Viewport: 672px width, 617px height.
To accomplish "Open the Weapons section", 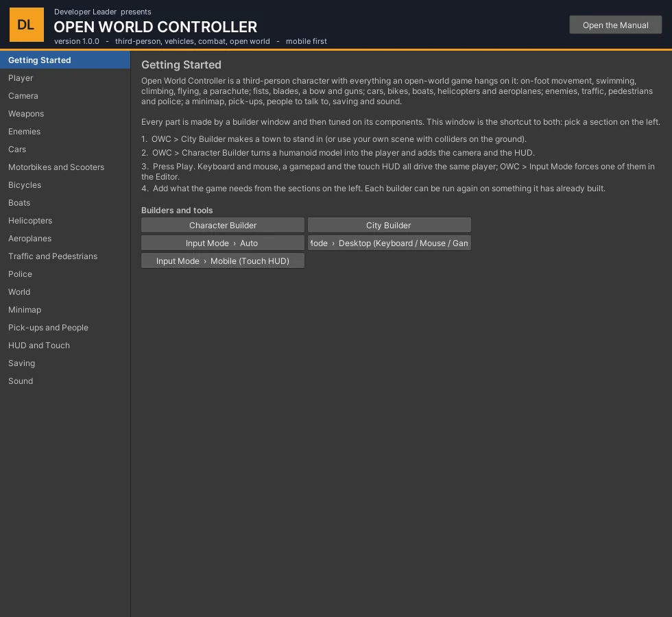I will (x=65, y=114).
